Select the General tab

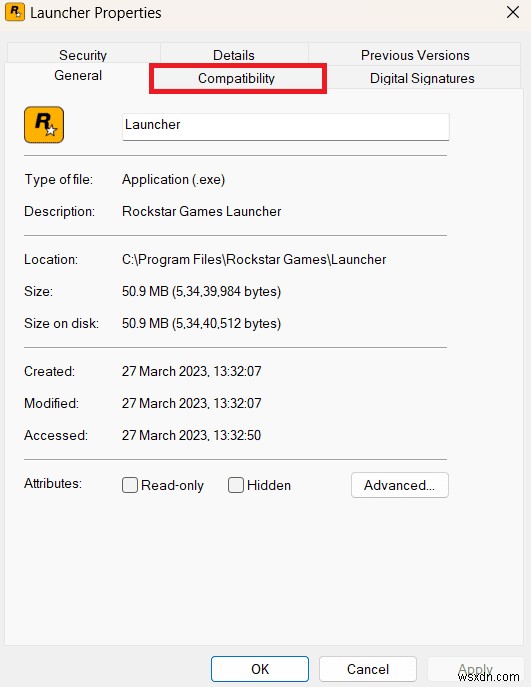click(78, 75)
